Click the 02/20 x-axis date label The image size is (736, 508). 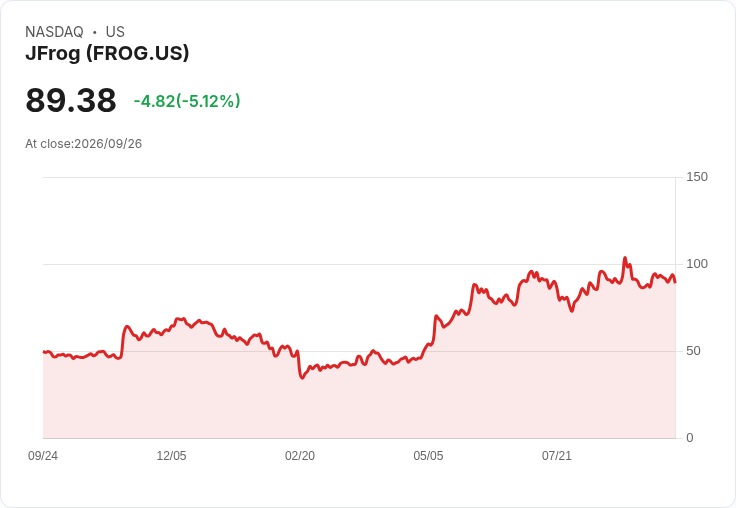pyautogui.click(x=300, y=455)
